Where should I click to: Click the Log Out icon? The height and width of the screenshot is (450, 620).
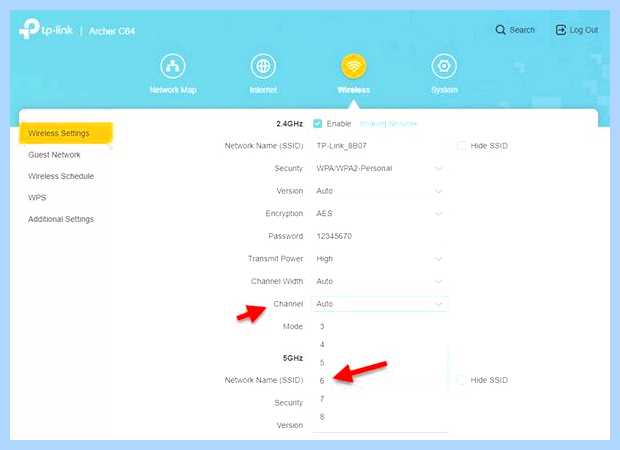(561, 30)
